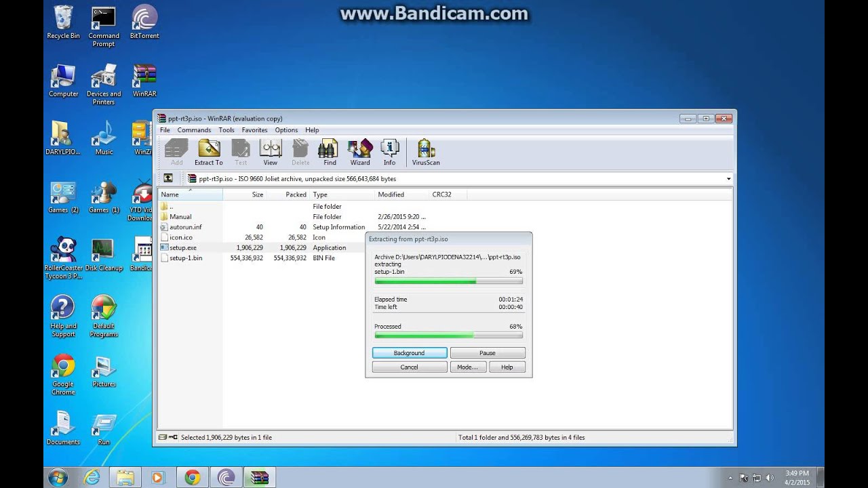Open Run desktop shortcut
Screen dimensions: 868x488
104,428
